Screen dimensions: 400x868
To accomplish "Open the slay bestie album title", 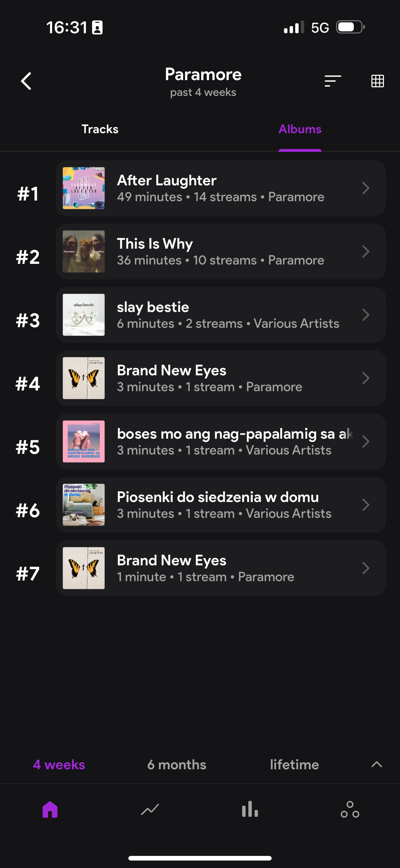I will (153, 307).
